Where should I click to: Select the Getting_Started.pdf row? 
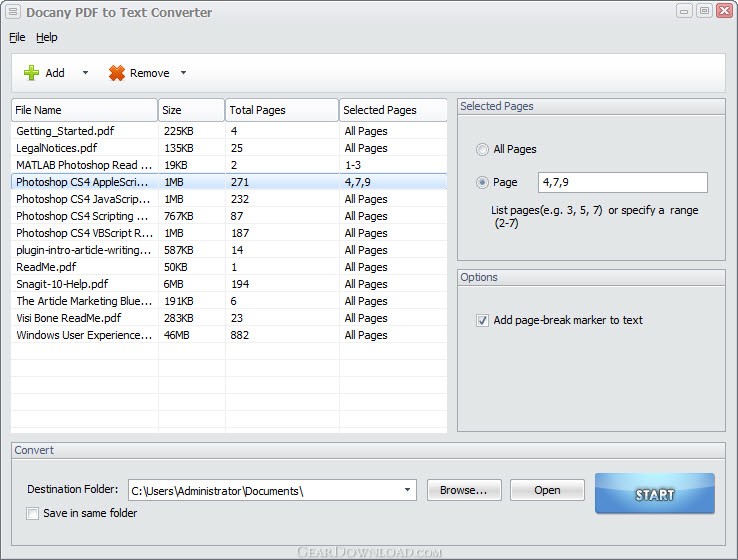(229, 131)
